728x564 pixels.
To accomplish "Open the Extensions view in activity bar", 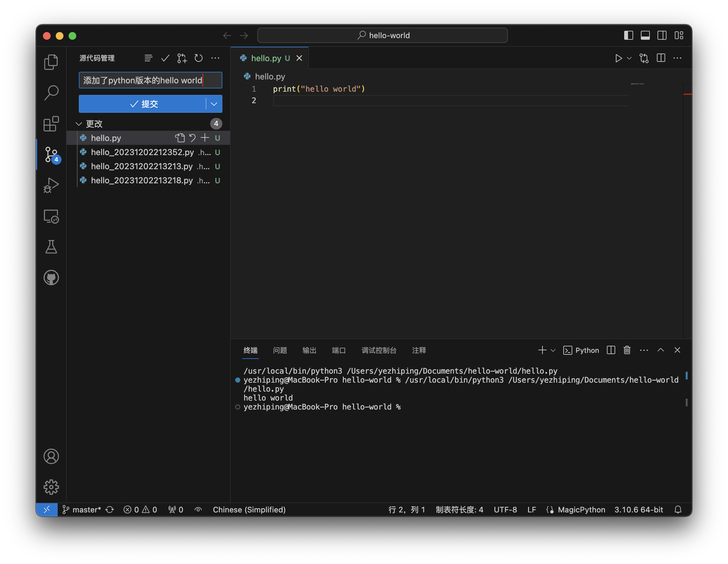I will [x=51, y=124].
